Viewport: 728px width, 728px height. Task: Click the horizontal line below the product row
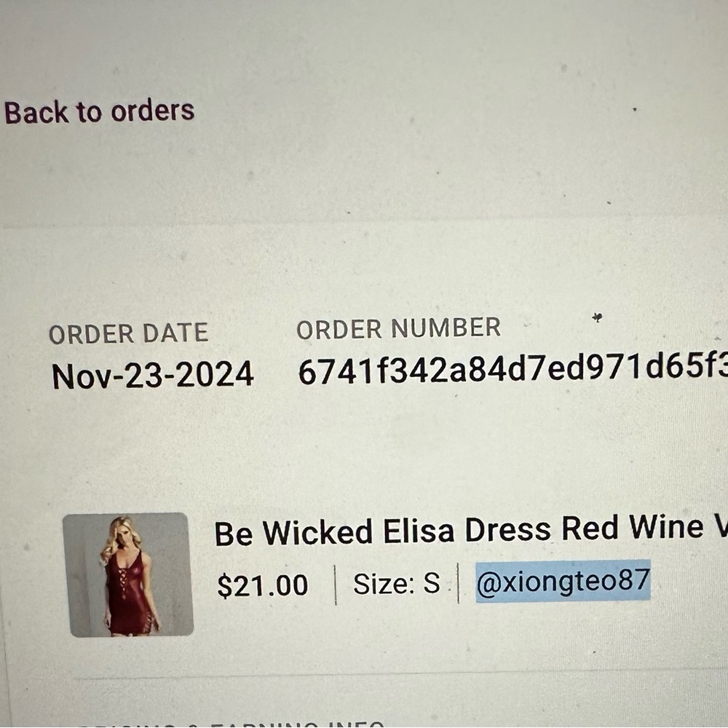click(400, 673)
